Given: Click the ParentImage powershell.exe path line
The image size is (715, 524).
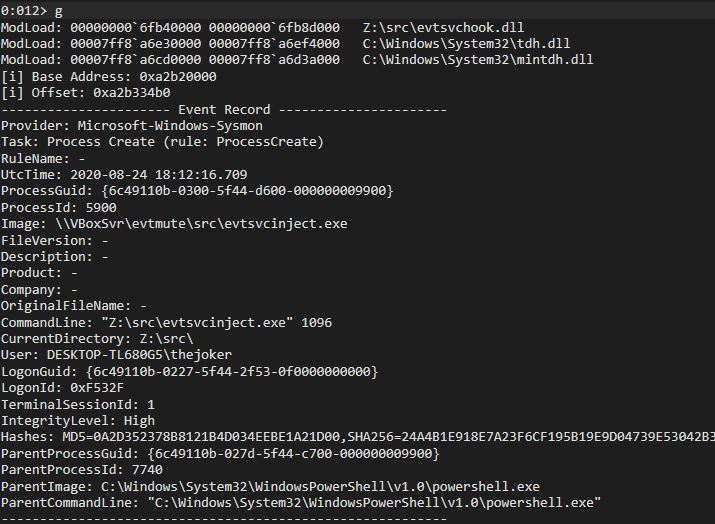Looking at the screenshot, I should [270, 486].
